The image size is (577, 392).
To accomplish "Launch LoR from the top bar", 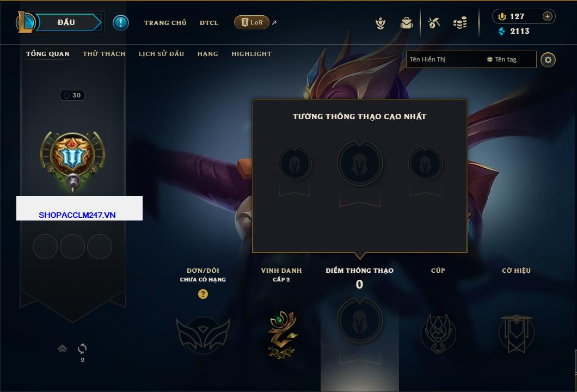I will (251, 22).
